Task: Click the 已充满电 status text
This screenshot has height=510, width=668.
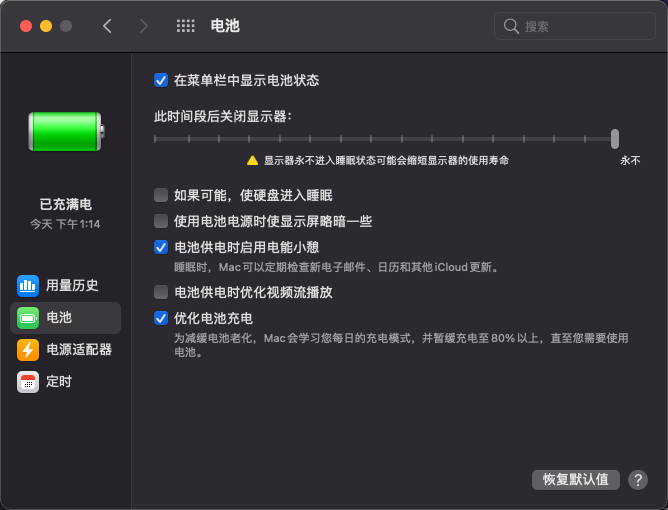Action: point(66,205)
